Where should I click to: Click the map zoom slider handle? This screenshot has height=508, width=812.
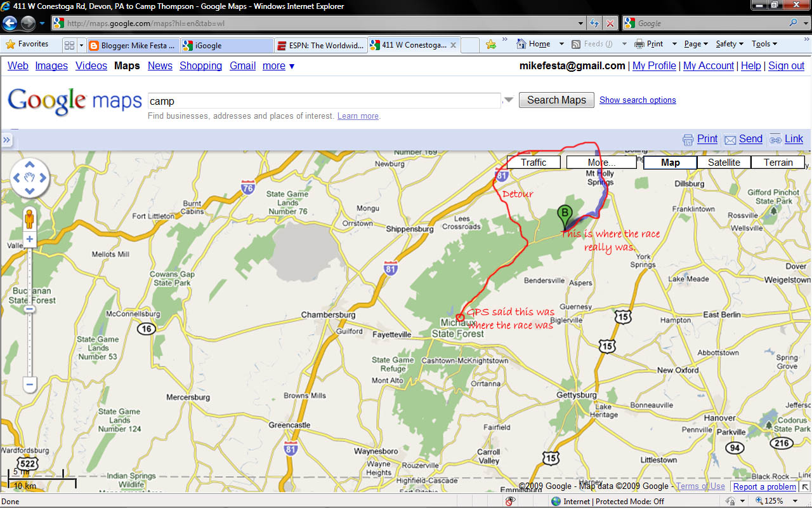[x=29, y=309]
